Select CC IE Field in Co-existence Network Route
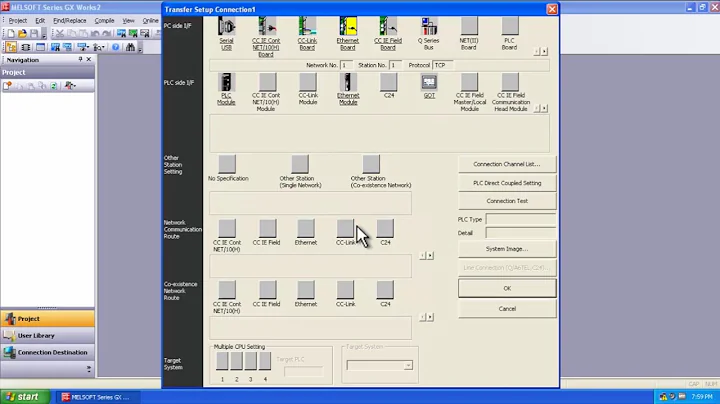This screenshot has height=404, width=720. pos(267,290)
